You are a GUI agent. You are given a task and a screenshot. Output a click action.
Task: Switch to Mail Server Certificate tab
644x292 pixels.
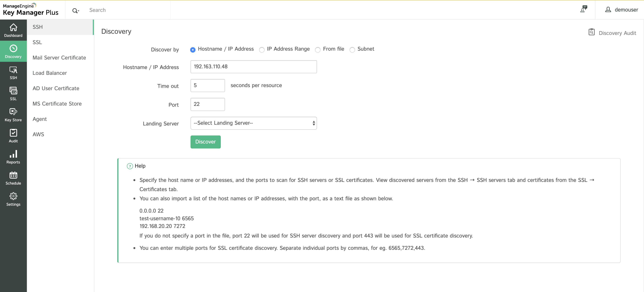click(59, 58)
